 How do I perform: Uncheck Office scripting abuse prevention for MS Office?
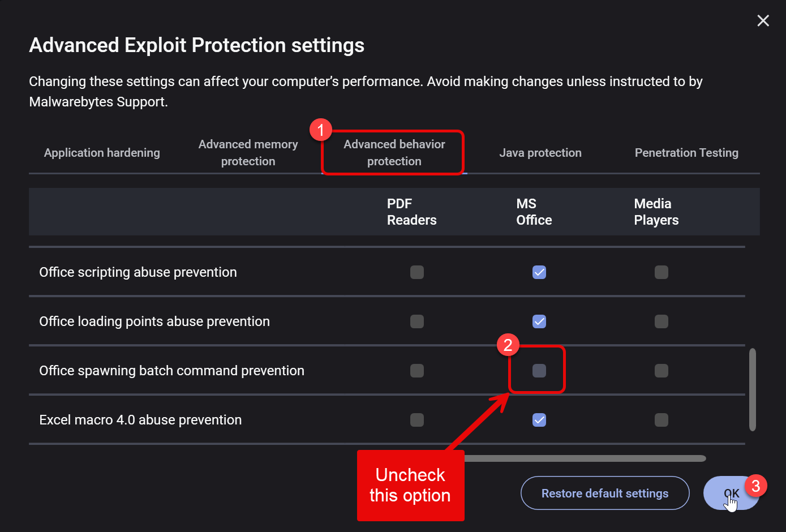539,272
